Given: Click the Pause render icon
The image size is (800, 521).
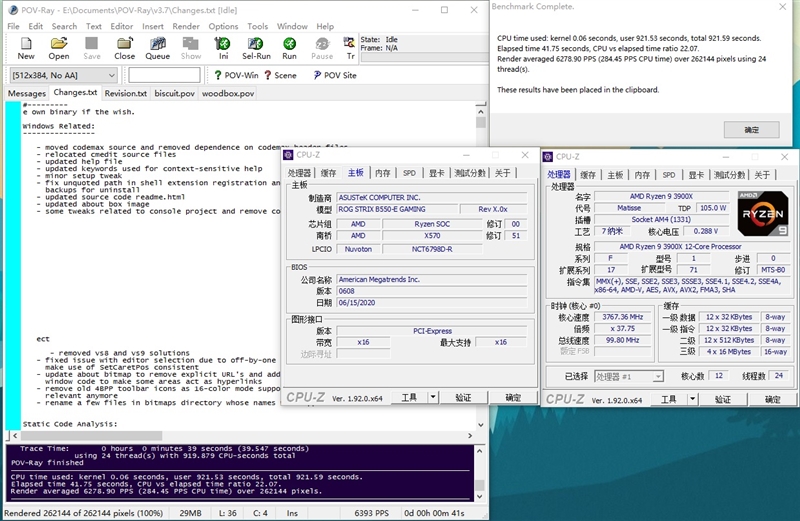Looking at the screenshot, I should pos(322,48).
